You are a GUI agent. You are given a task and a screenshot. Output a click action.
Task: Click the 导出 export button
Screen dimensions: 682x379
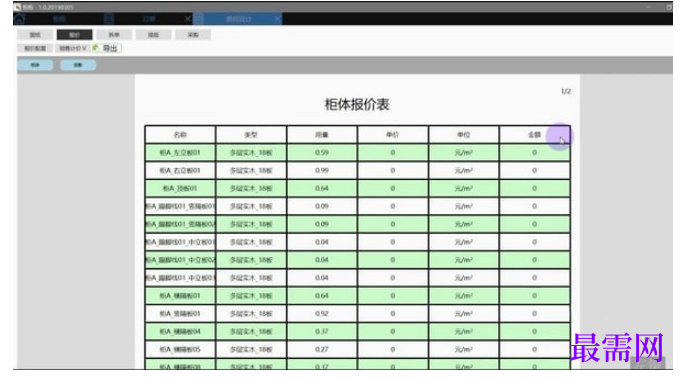(107, 48)
